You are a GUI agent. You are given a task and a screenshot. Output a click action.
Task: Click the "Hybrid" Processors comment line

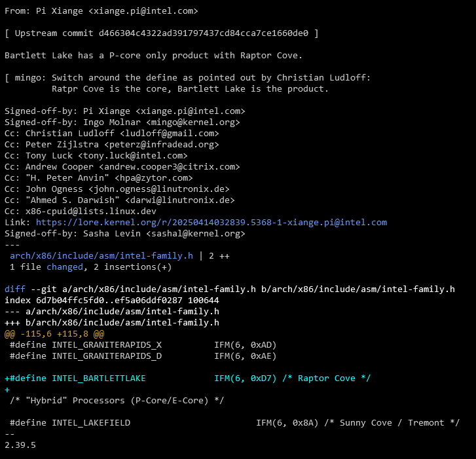(x=117, y=401)
